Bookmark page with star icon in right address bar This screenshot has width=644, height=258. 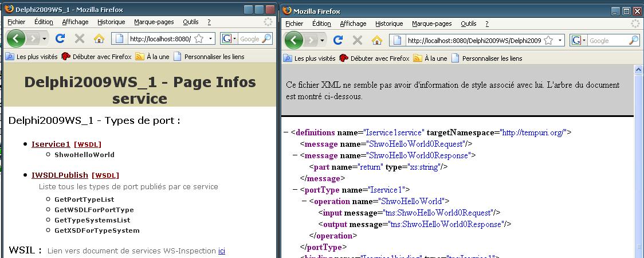548,40
